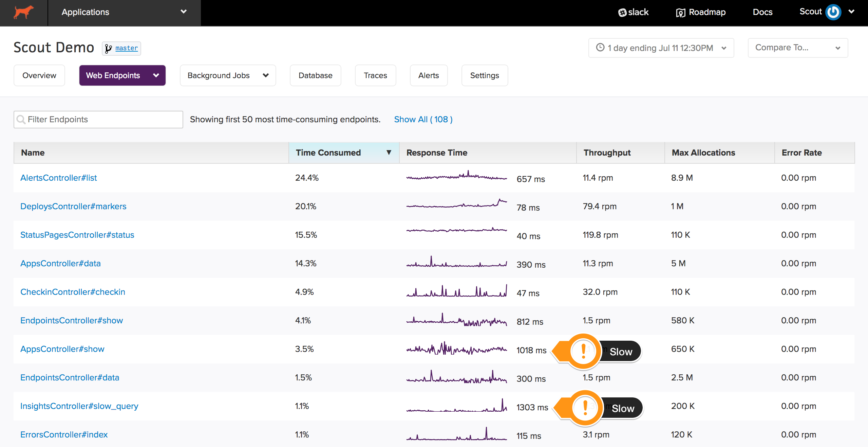
Task: Click the Scout dog logo
Action: click(x=23, y=12)
